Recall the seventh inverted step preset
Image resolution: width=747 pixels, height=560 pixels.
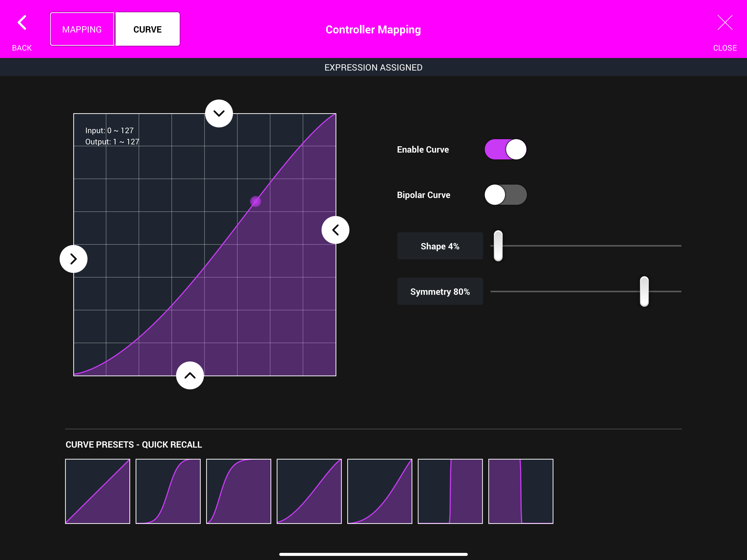pos(521,491)
